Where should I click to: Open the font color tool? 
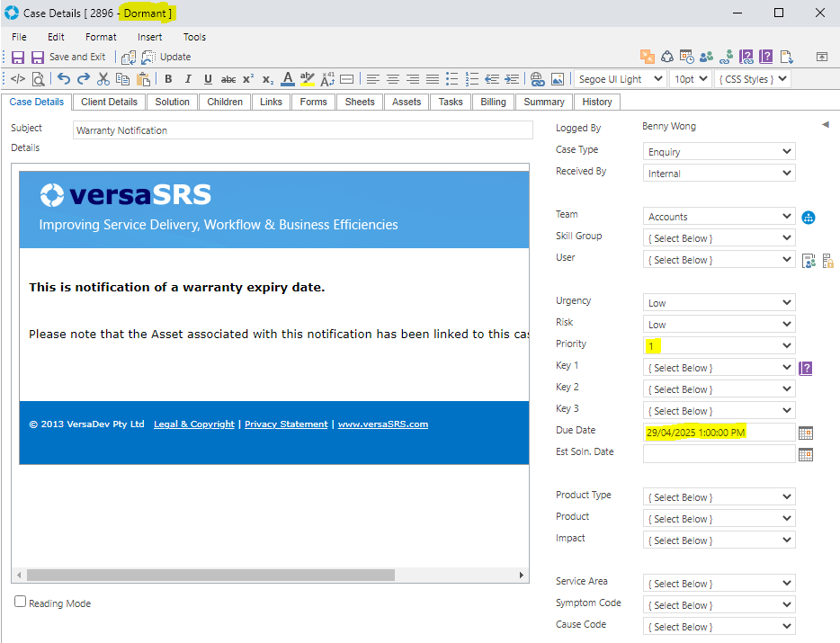pos(287,79)
